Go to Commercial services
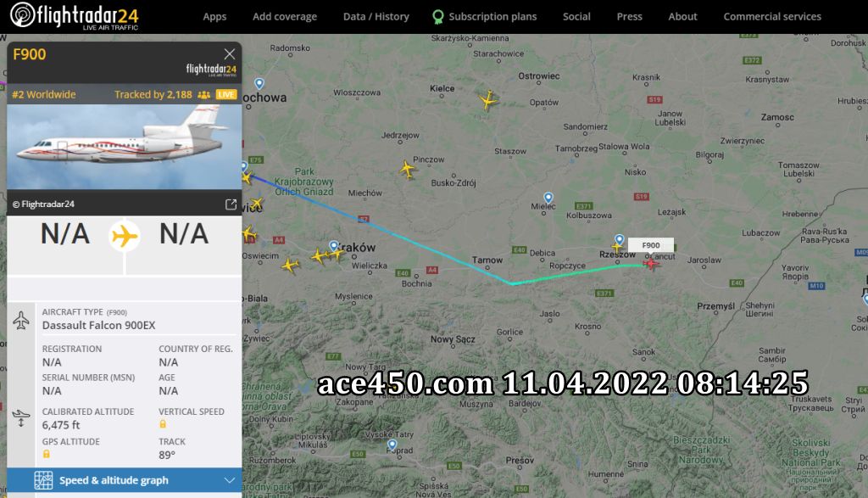The width and height of the screenshot is (868, 498). [772, 17]
